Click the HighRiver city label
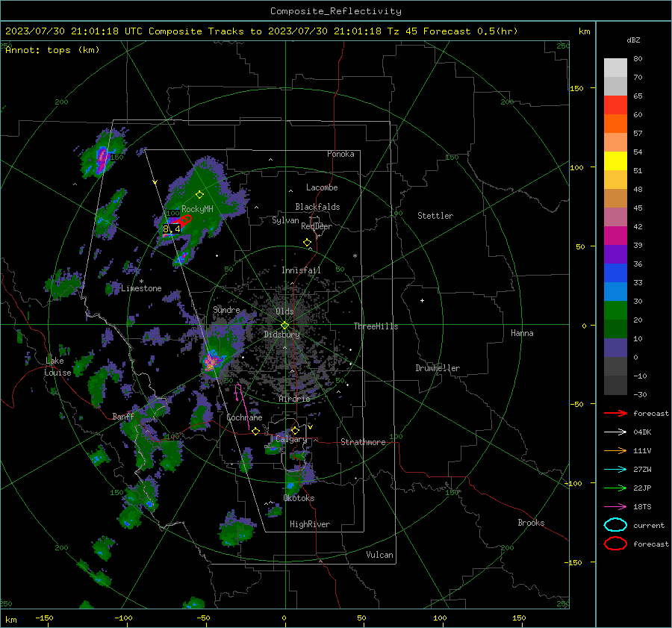Image resolution: width=672 pixels, height=628 pixels. point(309,524)
